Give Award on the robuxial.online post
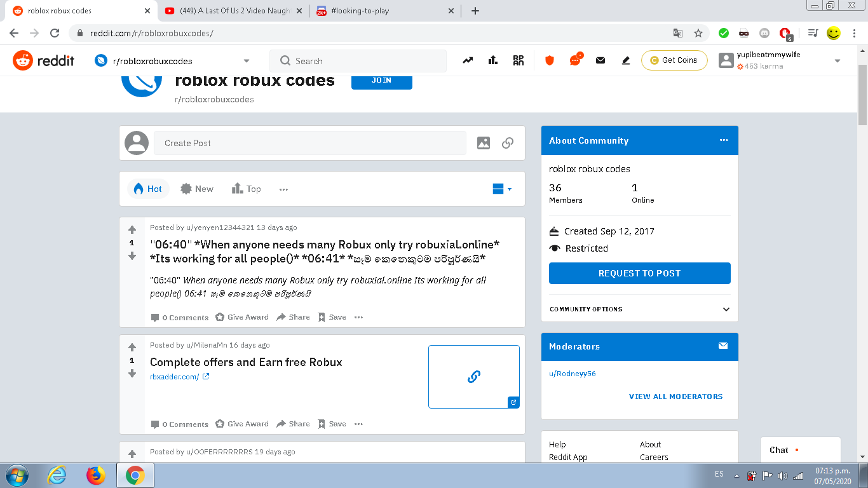 click(x=241, y=316)
